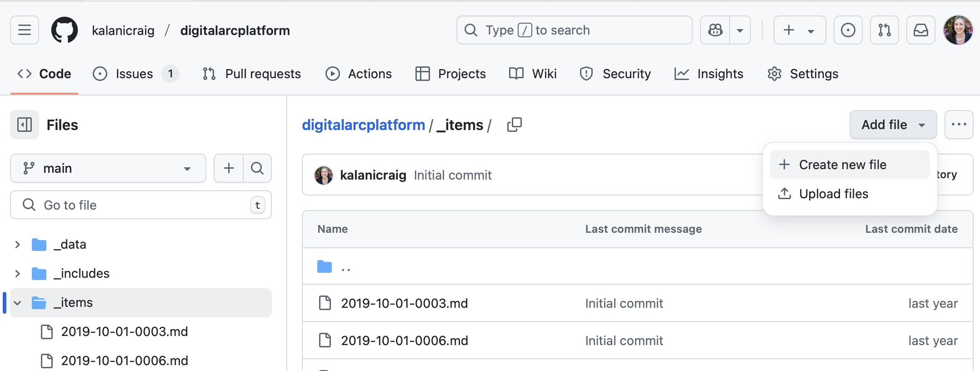The image size is (980, 371).
Task: Open the main branch selector dropdown
Action: 108,168
